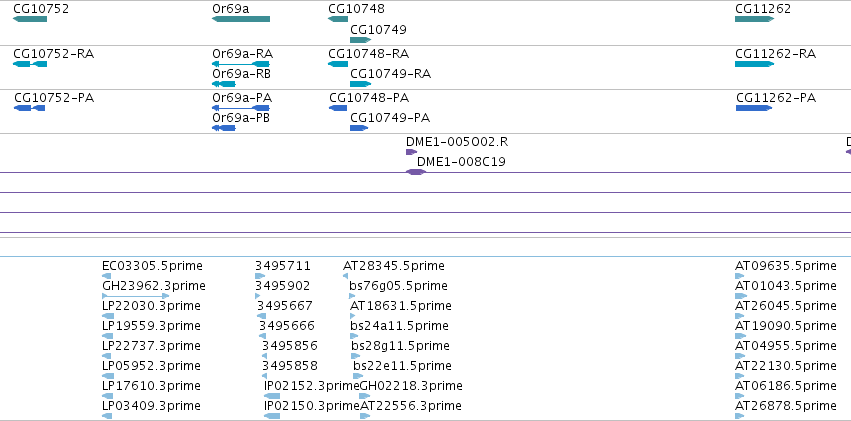
Task: Select the CG10748-PA protein glyph
Action: coord(338,108)
